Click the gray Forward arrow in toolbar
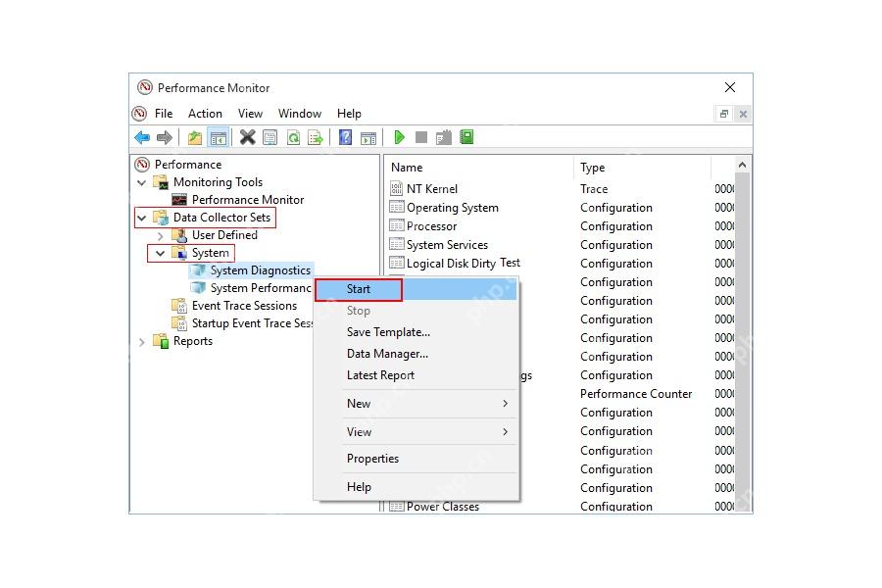The image size is (882, 588). (x=165, y=137)
